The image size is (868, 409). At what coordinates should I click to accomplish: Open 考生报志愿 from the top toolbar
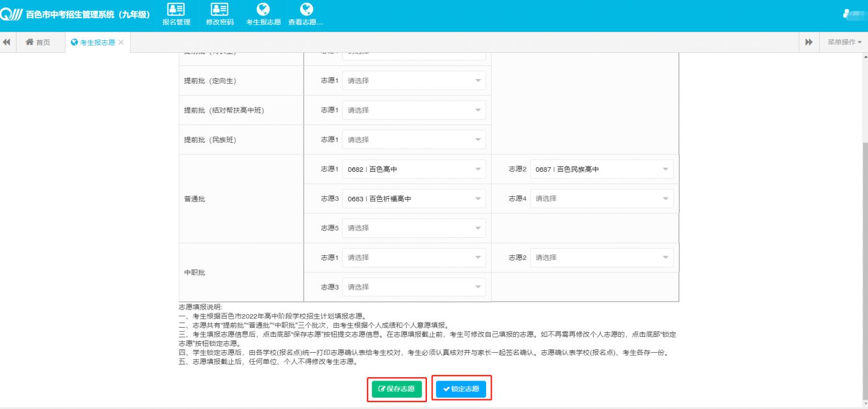(x=263, y=15)
